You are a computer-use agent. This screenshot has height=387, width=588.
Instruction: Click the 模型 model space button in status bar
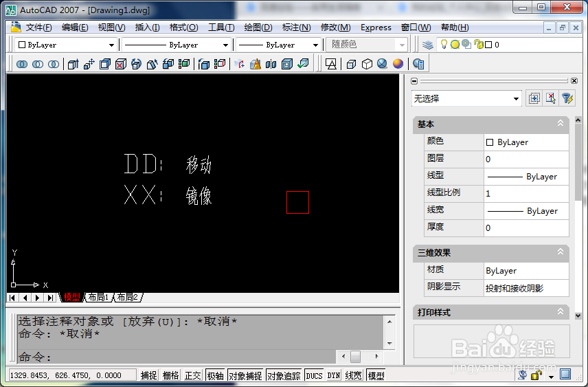pyautogui.click(x=376, y=375)
